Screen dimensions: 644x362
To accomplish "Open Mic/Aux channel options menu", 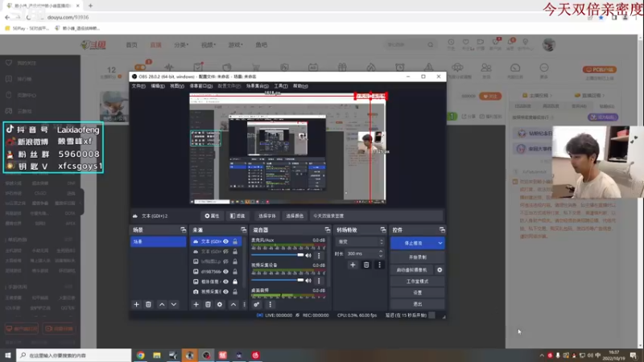I will tap(319, 256).
